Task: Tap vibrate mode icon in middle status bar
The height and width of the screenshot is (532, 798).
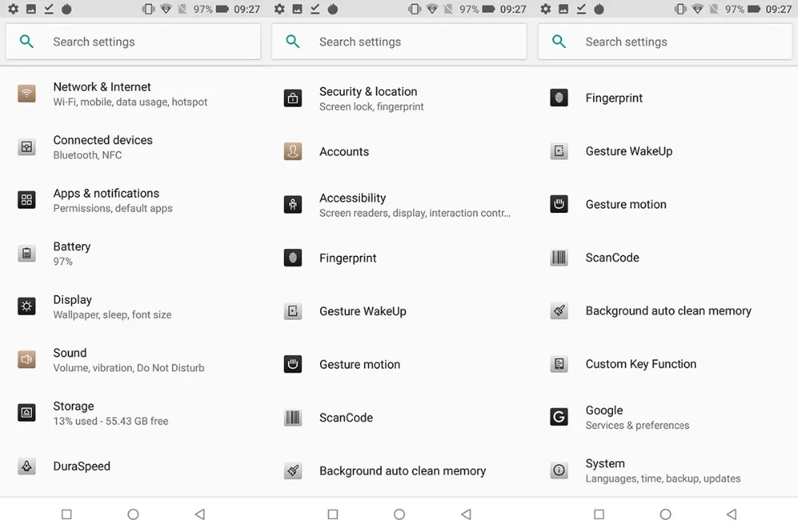Action: (x=414, y=9)
